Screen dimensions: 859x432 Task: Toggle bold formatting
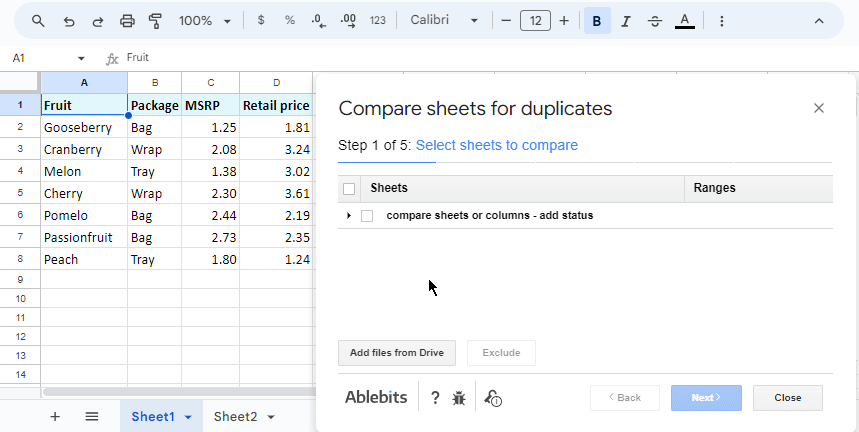[x=597, y=21]
